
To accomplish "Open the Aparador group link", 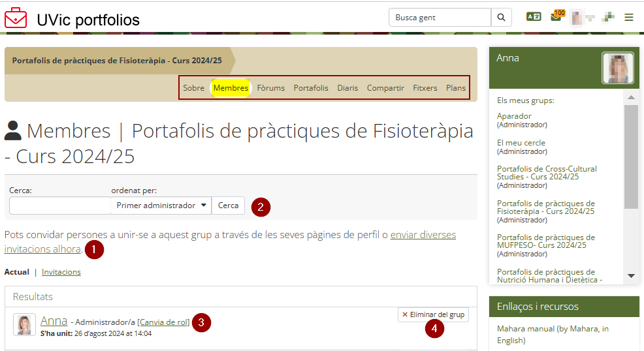I will [514, 116].
